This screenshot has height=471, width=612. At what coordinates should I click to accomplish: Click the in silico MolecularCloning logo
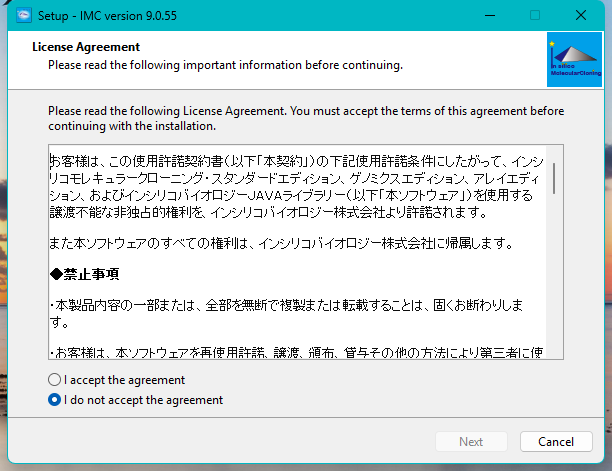tap(575, 59)
